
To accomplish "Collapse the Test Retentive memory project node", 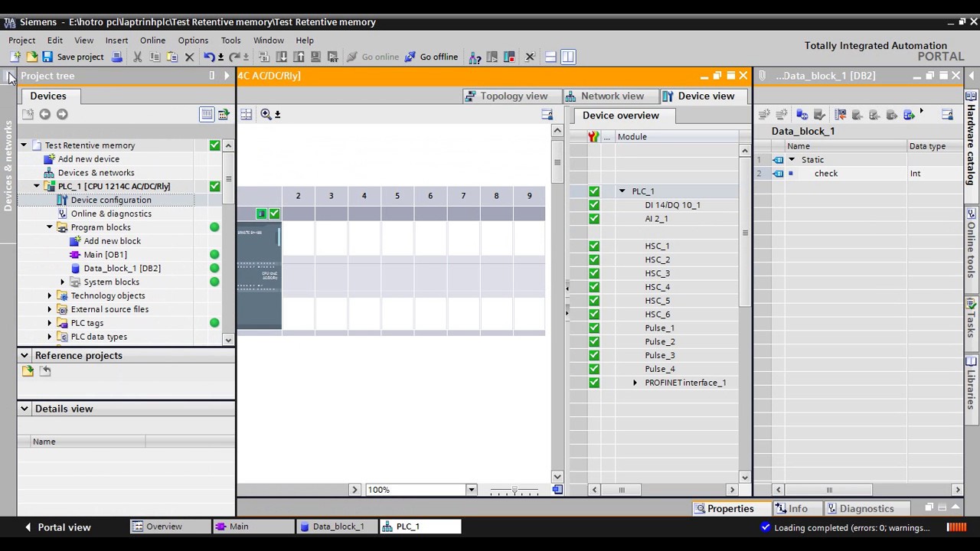I will (24, 145).
